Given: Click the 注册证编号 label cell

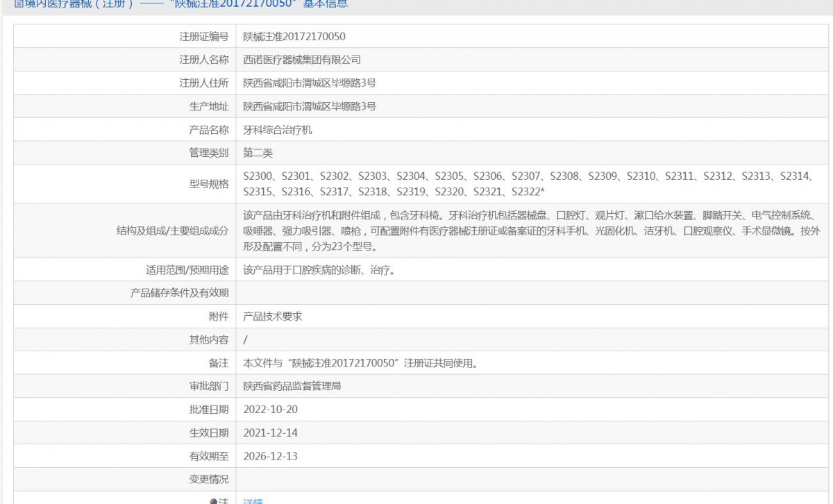Looking at the screenshot, I should (203, 36).
